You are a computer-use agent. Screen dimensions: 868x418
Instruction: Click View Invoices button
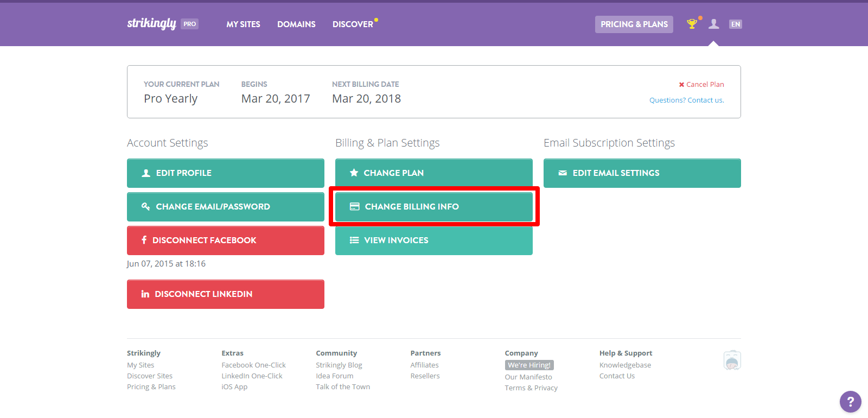coord(433,240)
